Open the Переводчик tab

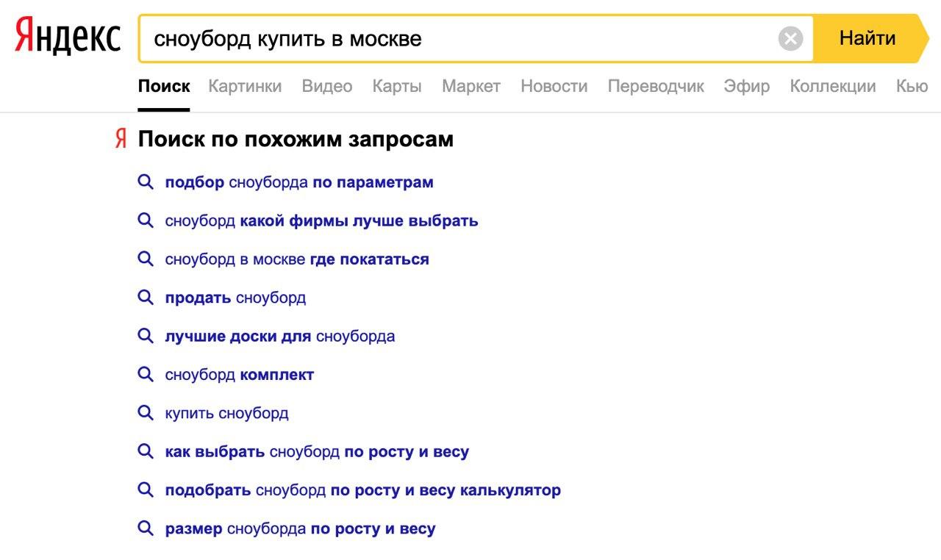pos(656,87)
